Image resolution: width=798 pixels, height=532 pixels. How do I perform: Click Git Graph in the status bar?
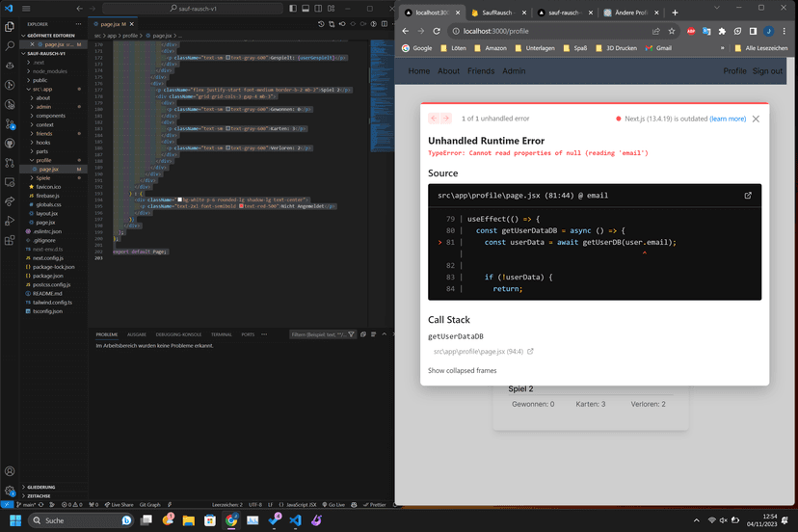149,505
